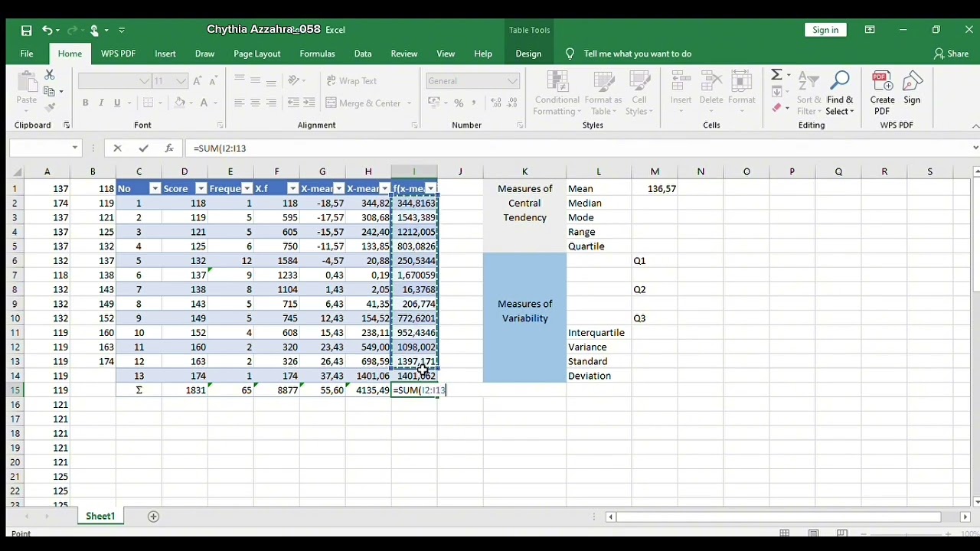Expand the font name dropdown
Screen dimensions: 980x551
tap(144, 81)
